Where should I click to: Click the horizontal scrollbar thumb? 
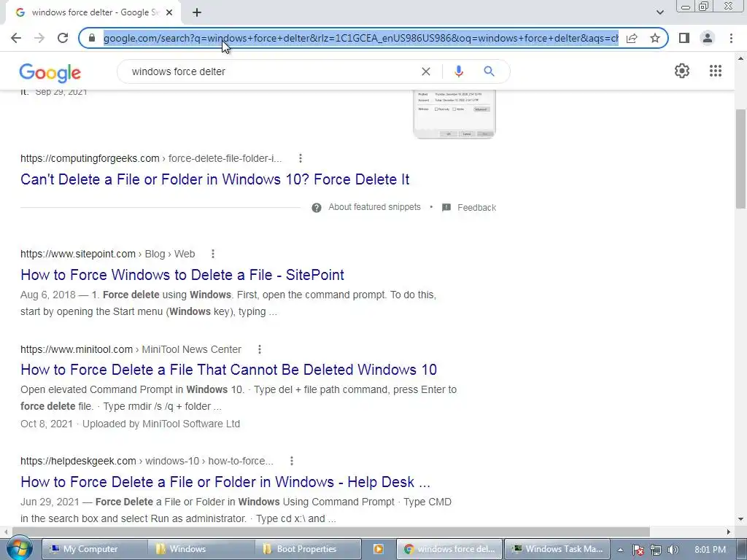point(331,532)
